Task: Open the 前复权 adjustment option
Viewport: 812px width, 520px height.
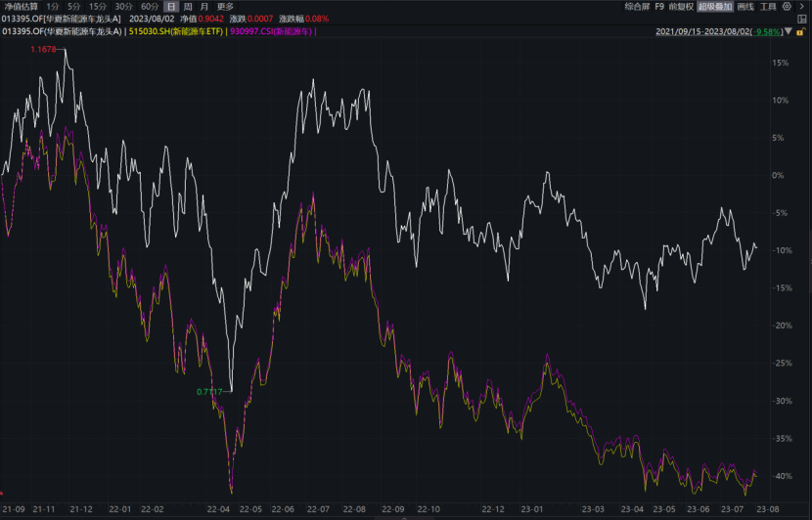Action: pos(681,6)
